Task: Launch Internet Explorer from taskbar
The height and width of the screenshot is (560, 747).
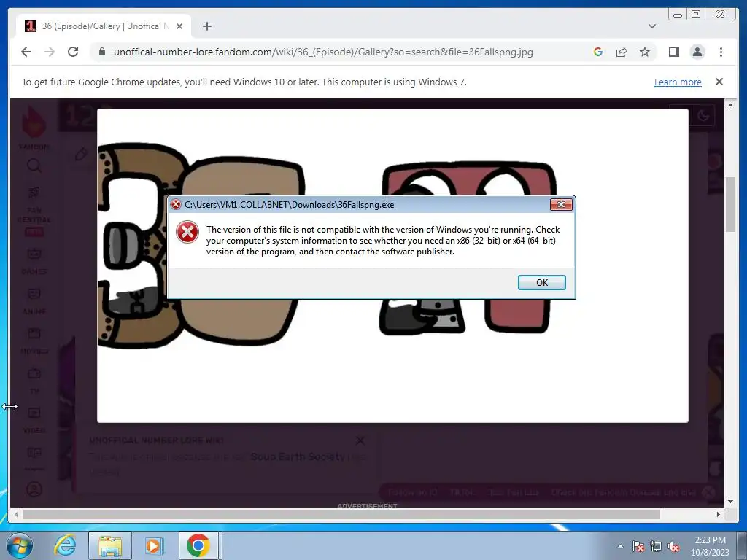Action: [x=65, y=545]
